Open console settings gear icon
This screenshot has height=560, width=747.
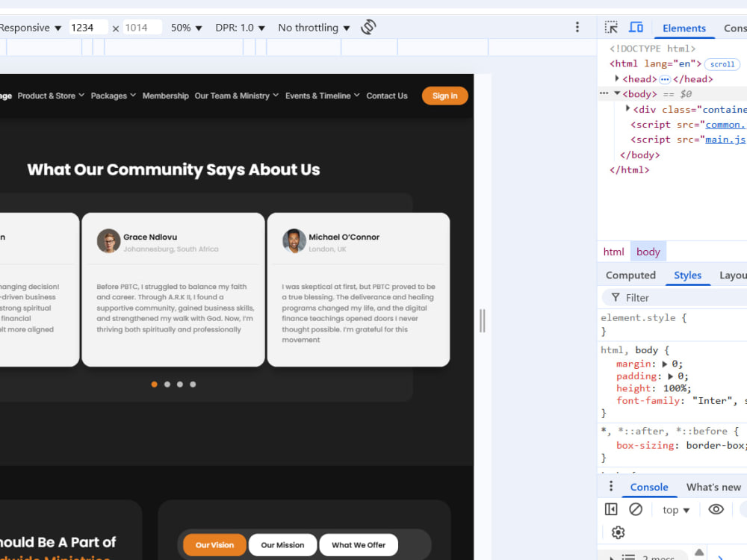618,532
